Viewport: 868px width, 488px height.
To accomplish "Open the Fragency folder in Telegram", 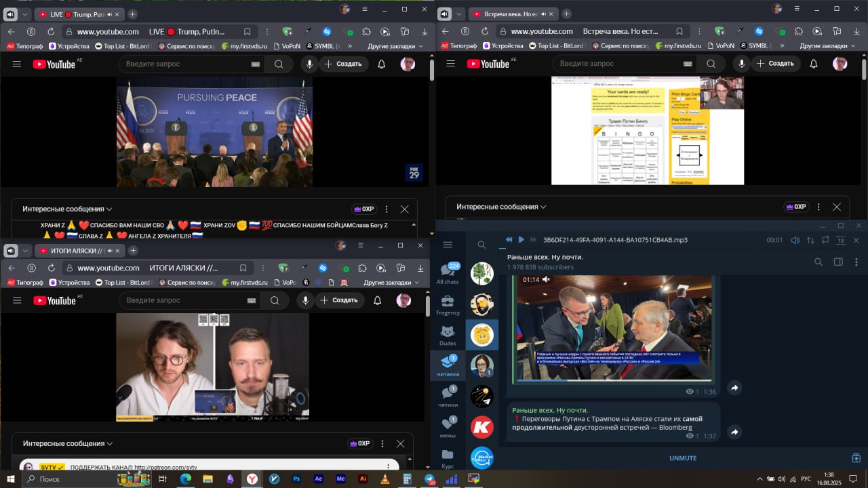I will point(448,305).
